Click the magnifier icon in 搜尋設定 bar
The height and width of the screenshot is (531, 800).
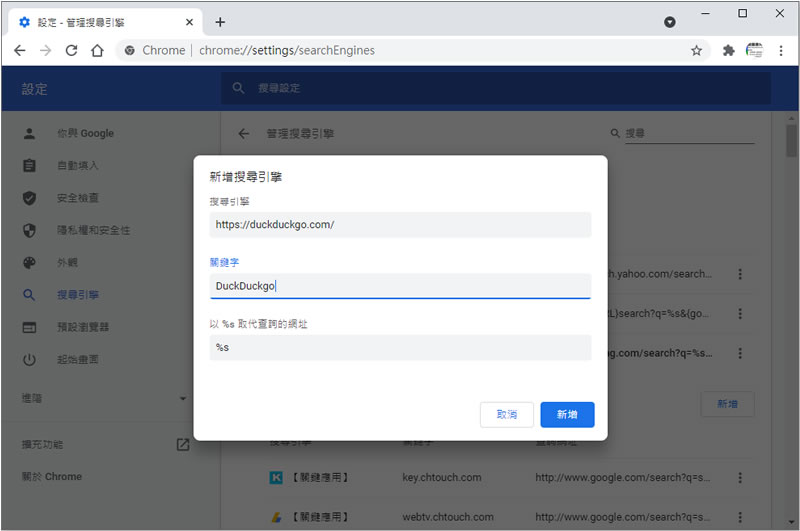[x=238, y=88]
